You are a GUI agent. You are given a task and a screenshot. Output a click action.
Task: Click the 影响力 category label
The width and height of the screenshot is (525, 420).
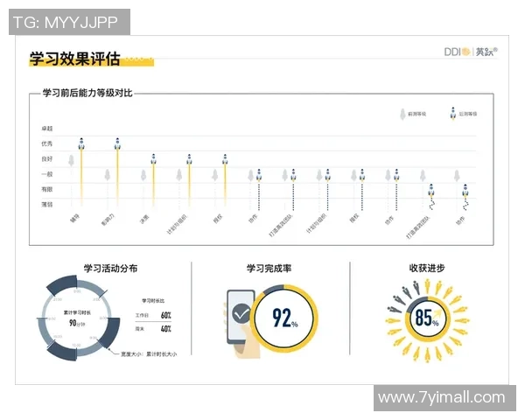tap(108, 220)
